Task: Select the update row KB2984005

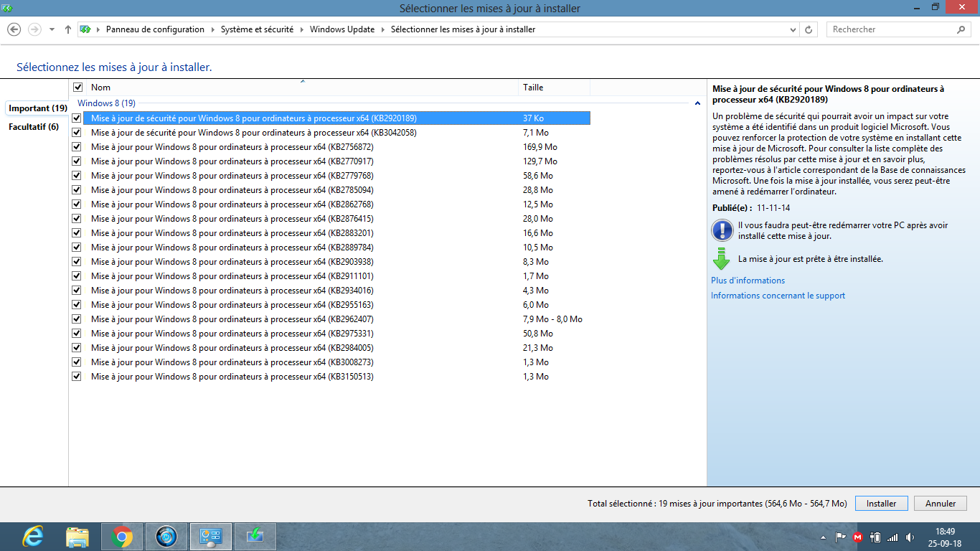Action: (336, 347)
